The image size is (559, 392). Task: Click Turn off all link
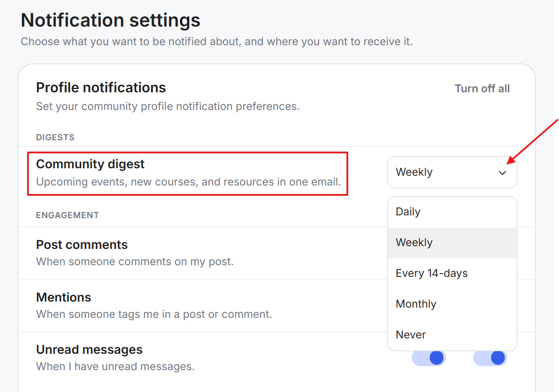pos(482,89)
